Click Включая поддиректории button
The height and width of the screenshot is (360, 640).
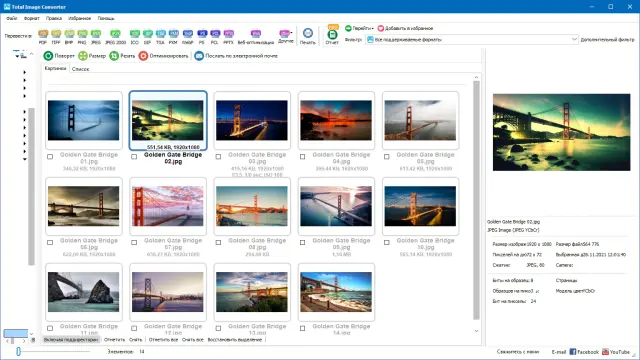71,340
